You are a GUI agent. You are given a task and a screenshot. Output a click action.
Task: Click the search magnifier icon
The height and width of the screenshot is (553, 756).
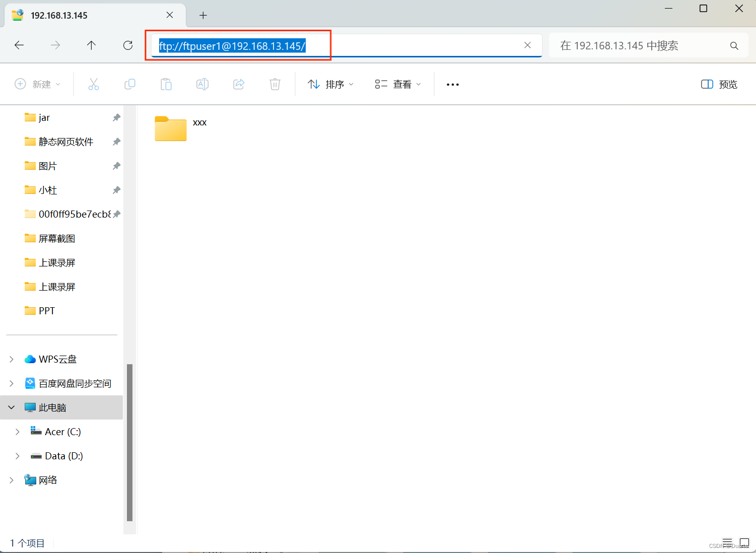734,46
